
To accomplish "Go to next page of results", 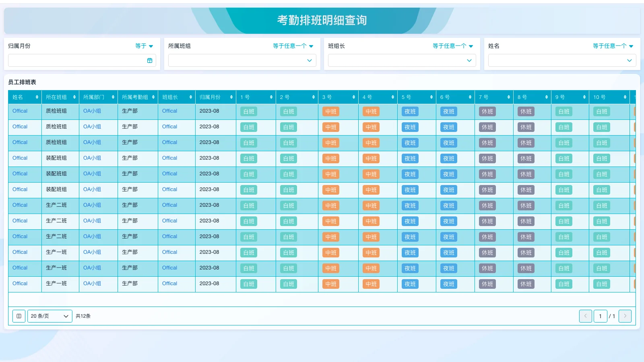I will [625, 316].
